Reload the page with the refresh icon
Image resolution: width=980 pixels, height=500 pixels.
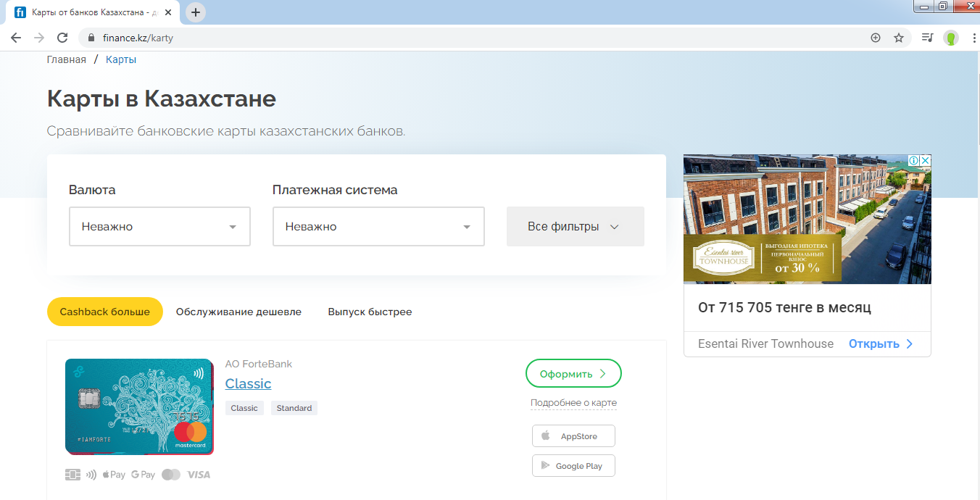(x=62, y=38)
